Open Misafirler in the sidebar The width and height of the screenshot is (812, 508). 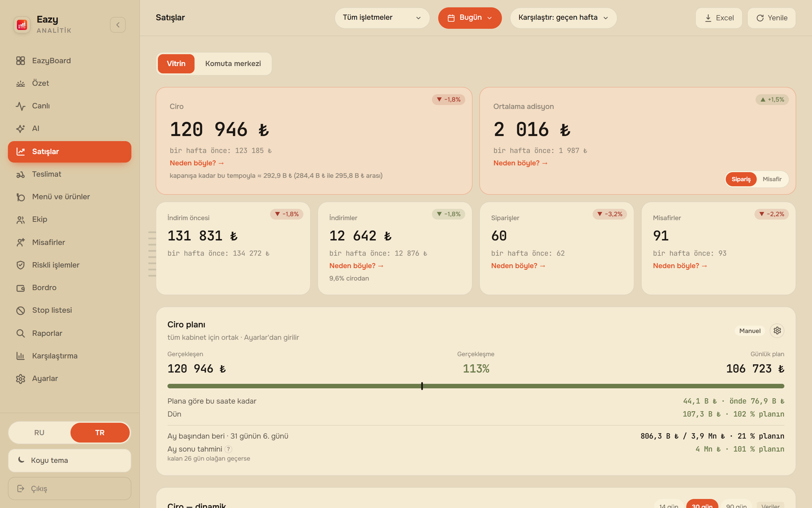pyautogui.click(x=69, y=242)
